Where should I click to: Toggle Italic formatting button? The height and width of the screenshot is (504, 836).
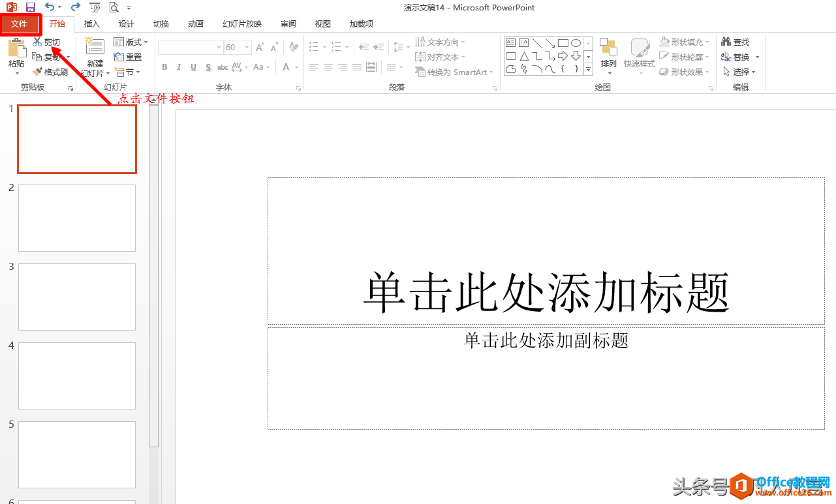[x=179, y=67]
